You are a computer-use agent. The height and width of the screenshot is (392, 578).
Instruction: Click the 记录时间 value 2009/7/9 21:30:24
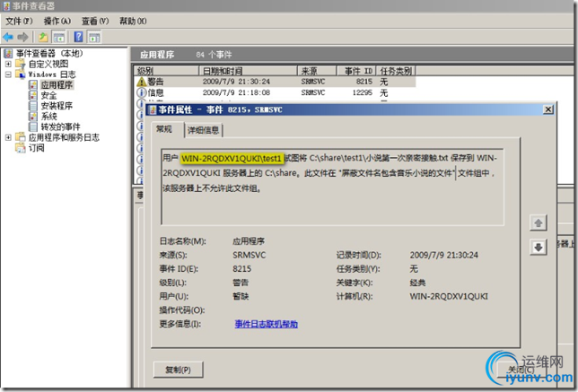(443, 255)
